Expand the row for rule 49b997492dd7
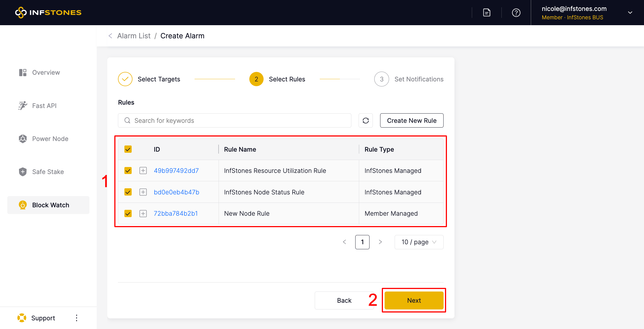This screenshot has height=329, width=644. (143, 171)
